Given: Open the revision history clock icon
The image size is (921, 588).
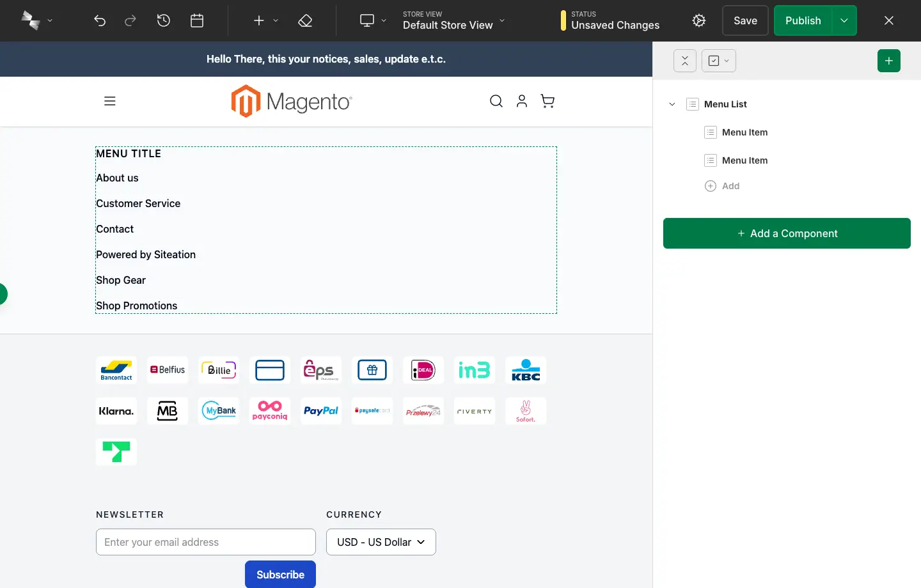Looking at the screenshot, I should (164, 20).
